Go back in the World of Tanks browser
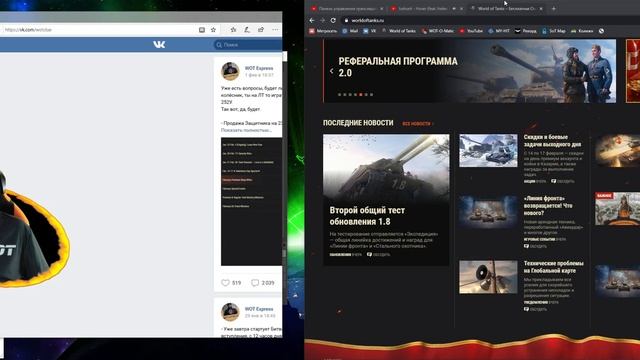640x360 pixels. coord(312,20)
